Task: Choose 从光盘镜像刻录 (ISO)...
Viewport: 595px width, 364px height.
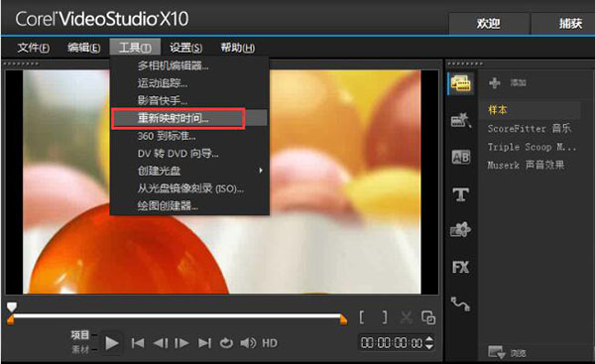Action: [x=189, y=187]
